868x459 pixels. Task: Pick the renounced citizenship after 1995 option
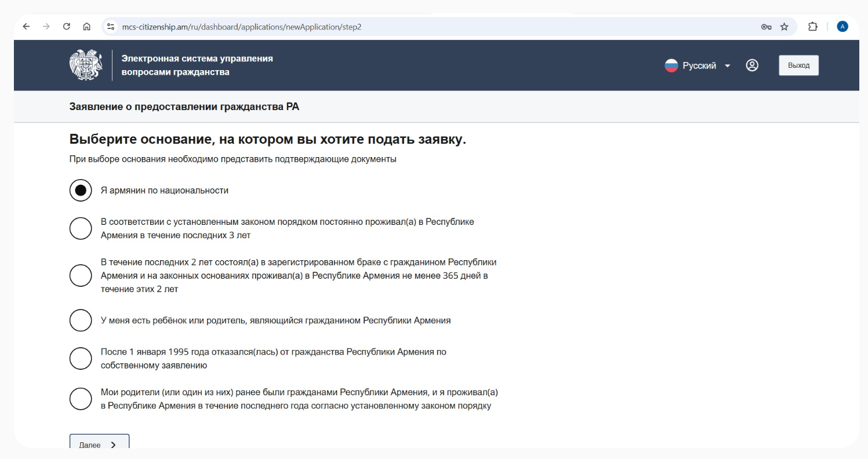(81, 358)
